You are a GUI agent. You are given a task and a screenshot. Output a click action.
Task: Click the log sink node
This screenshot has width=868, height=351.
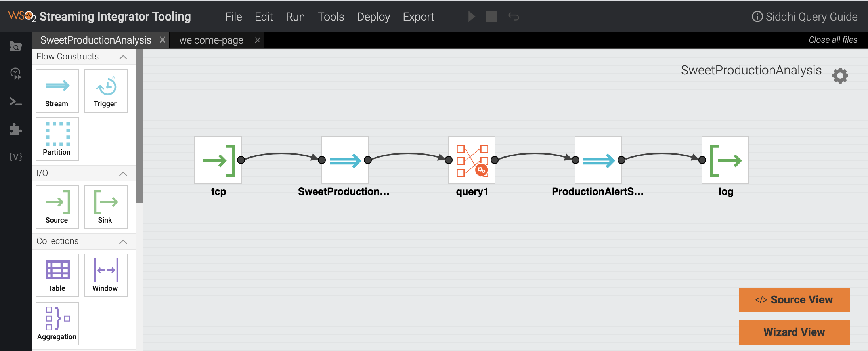tap(725, 160)
